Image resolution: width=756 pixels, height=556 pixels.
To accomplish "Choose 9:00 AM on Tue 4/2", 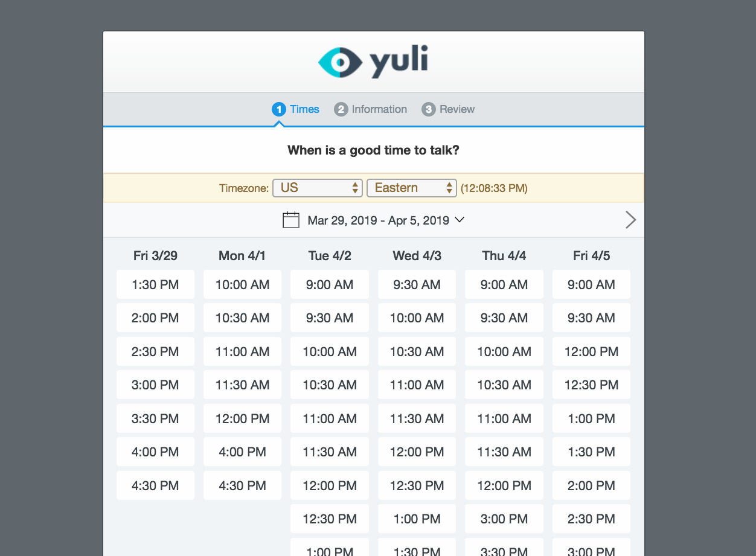I will coord(330,284).
